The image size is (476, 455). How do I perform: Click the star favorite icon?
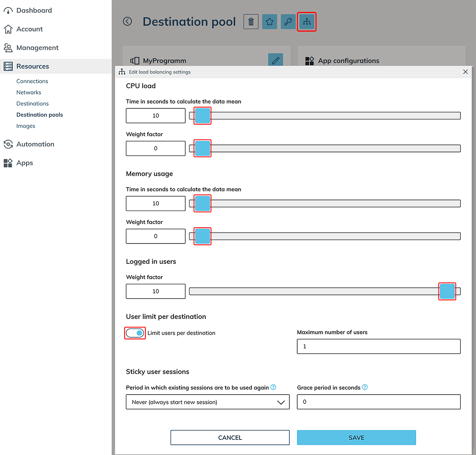click(270, 22)
